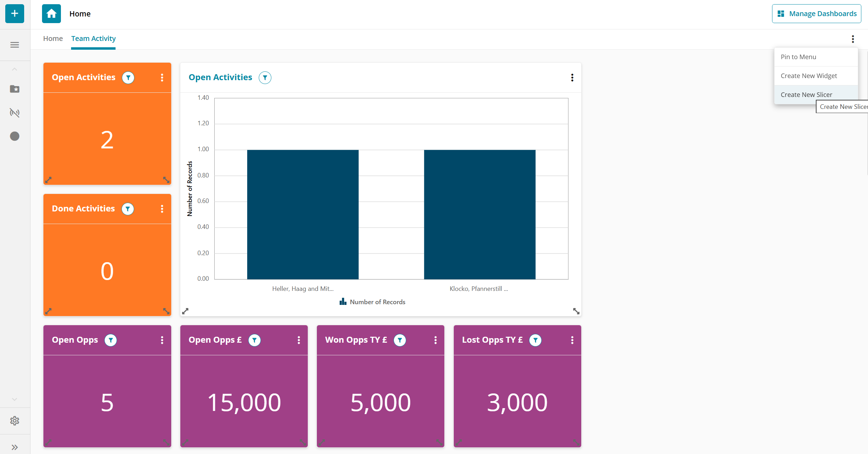Open Won Opps TY £ widget options menu
The height and width of the screenshot is (454, 868).
(x=435, y=340)
